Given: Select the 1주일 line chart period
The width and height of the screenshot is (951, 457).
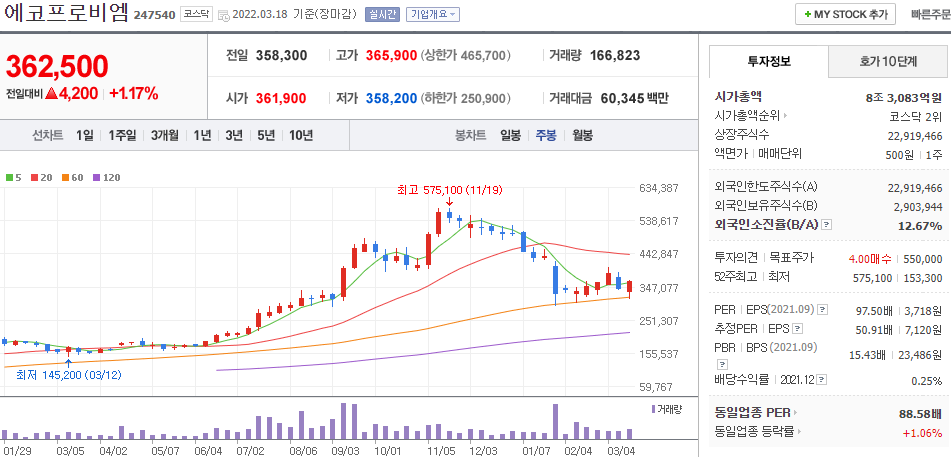Looking at the screenshot, I should click(123, 135).
